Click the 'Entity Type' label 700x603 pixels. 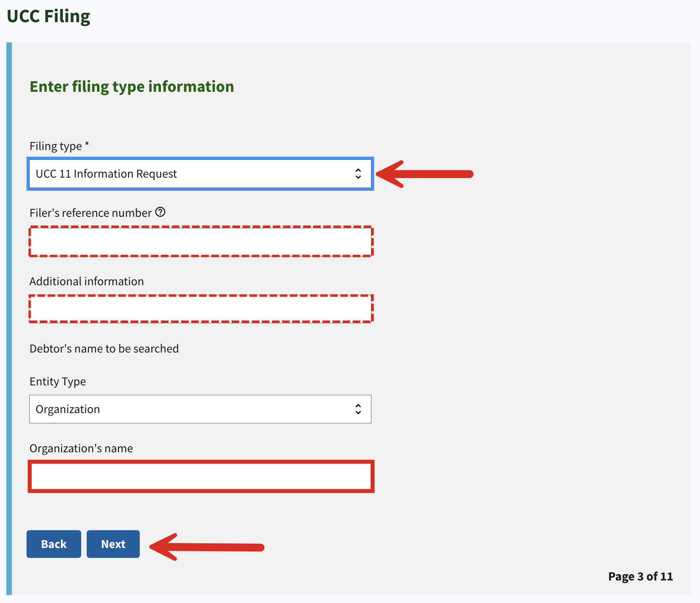tap(58, 381)
